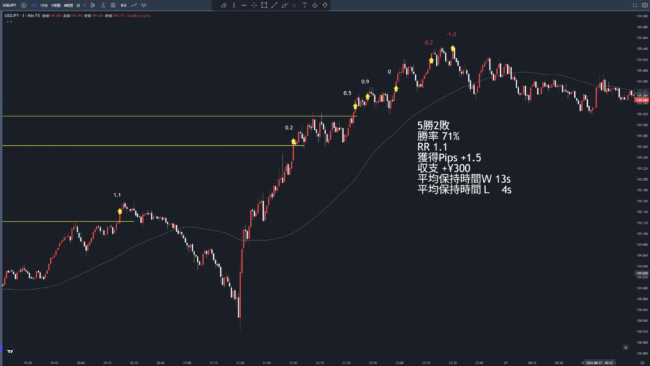Expand the timeframe dropdown arrow

tap(84, 5)
